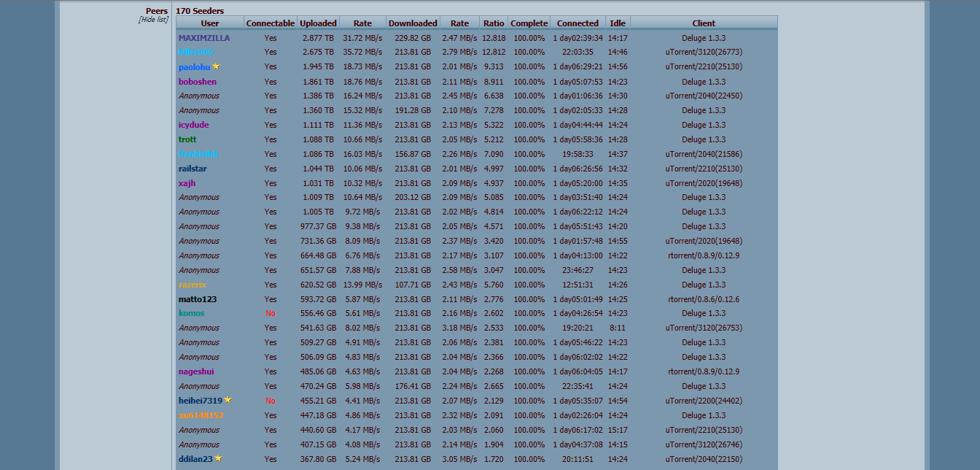Click client uTorrent/3120(26773)
The image size is (980, 470).
[x=704, y=53]
